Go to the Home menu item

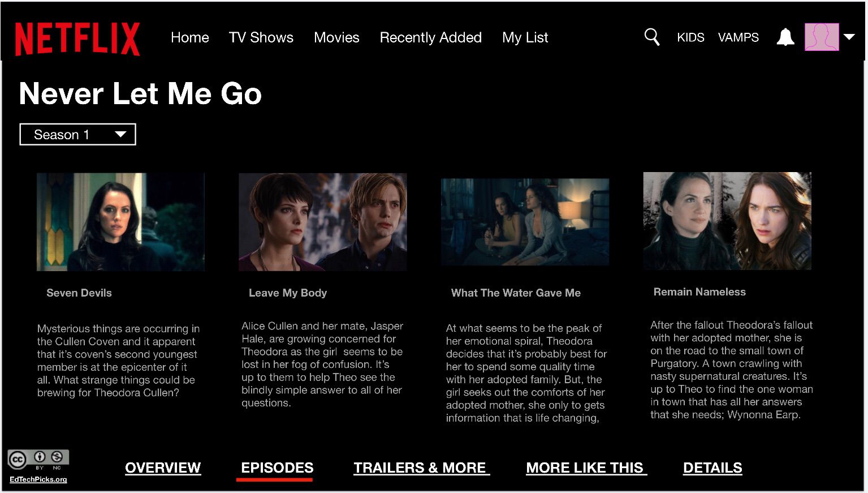190,37
